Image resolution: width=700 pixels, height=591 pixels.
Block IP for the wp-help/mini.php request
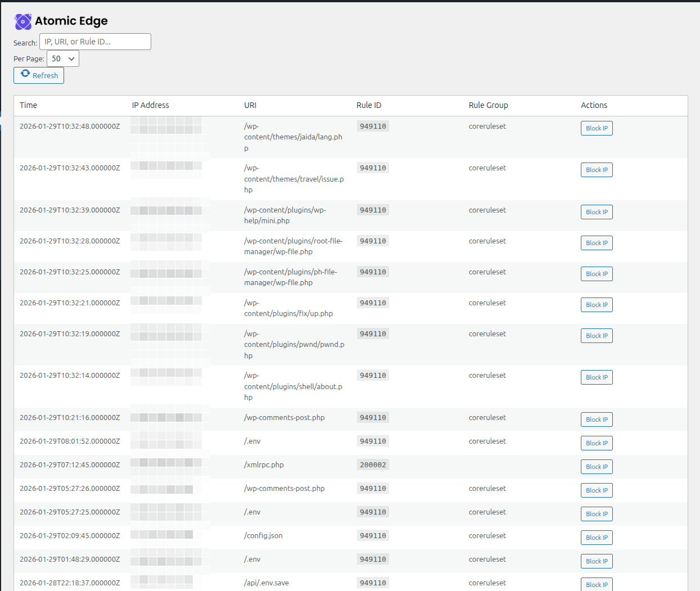point(596,211)
